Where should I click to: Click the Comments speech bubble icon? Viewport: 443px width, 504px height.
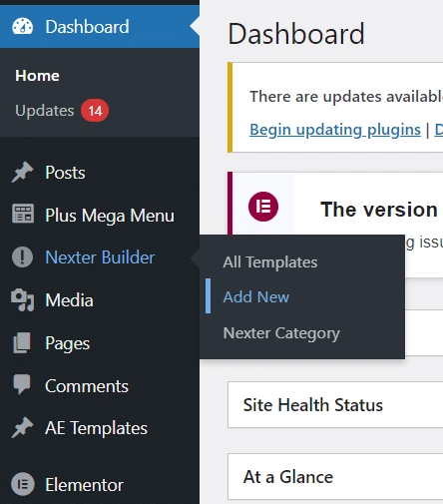(x=22, y=384)
